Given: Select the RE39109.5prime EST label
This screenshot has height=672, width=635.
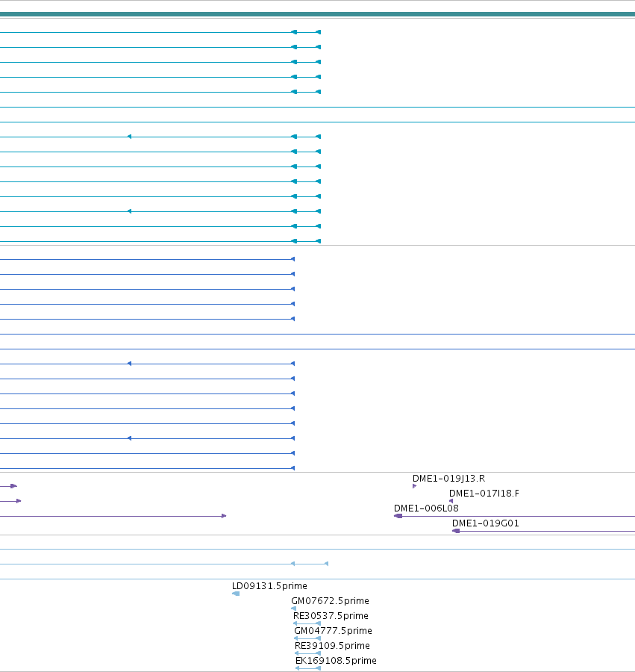Looking at the screenshot, I should pyautogui.click(x=332, y=646).
